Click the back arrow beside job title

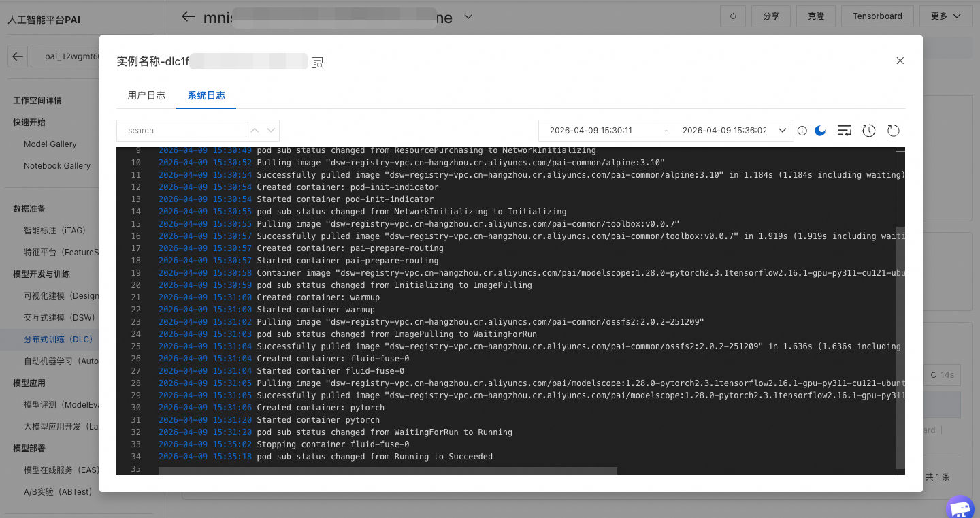[x=189, y=16]
